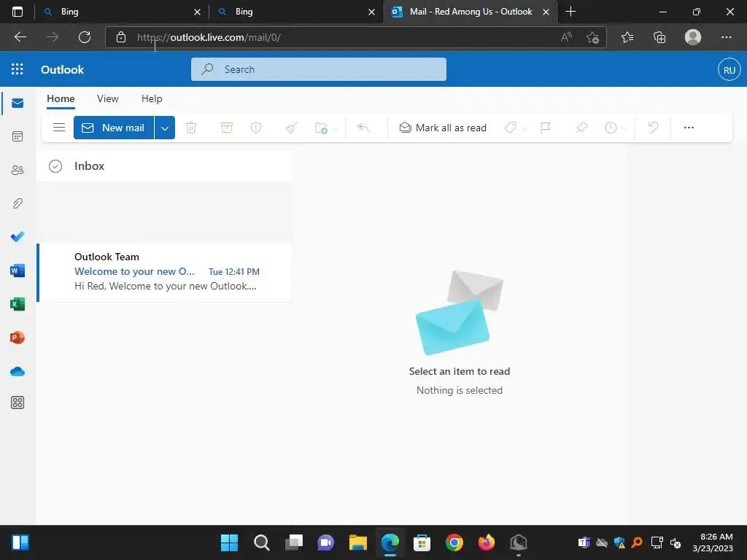The width and height of the screenshot is (747, 560).
Task: Open the RU account profile button
Action: tap(729, 69)
